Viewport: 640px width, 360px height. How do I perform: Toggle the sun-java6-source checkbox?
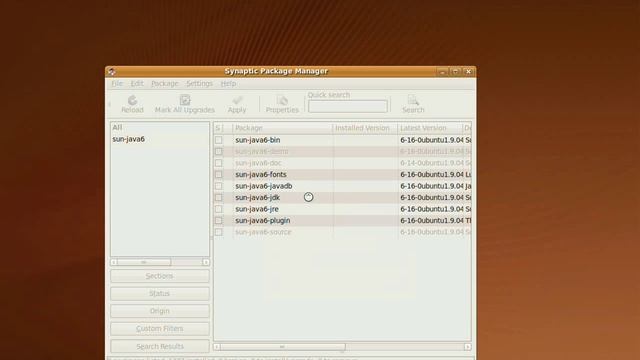(x=219, y=232)
